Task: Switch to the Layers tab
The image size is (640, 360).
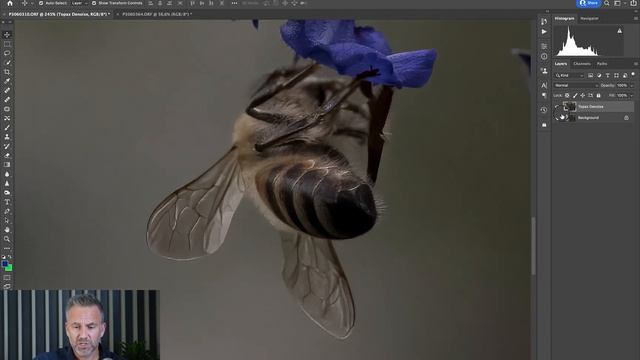Action: [x=561, y=64]
